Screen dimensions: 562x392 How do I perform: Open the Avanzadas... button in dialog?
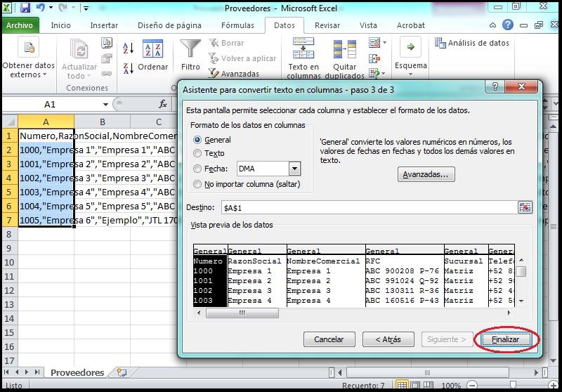point(426,174)
